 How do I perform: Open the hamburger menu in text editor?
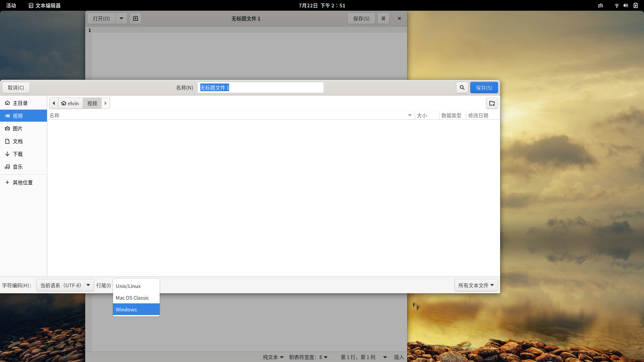pyautogui.click(x=383, y=18)
